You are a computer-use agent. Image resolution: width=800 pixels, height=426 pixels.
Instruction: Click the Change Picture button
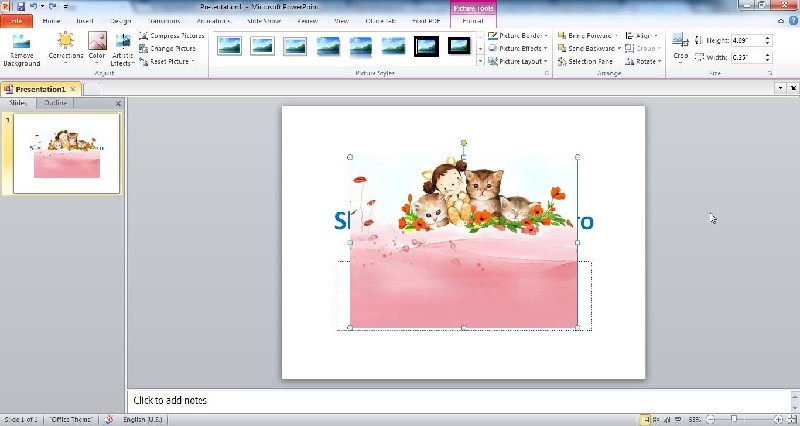tap(171, 48)
